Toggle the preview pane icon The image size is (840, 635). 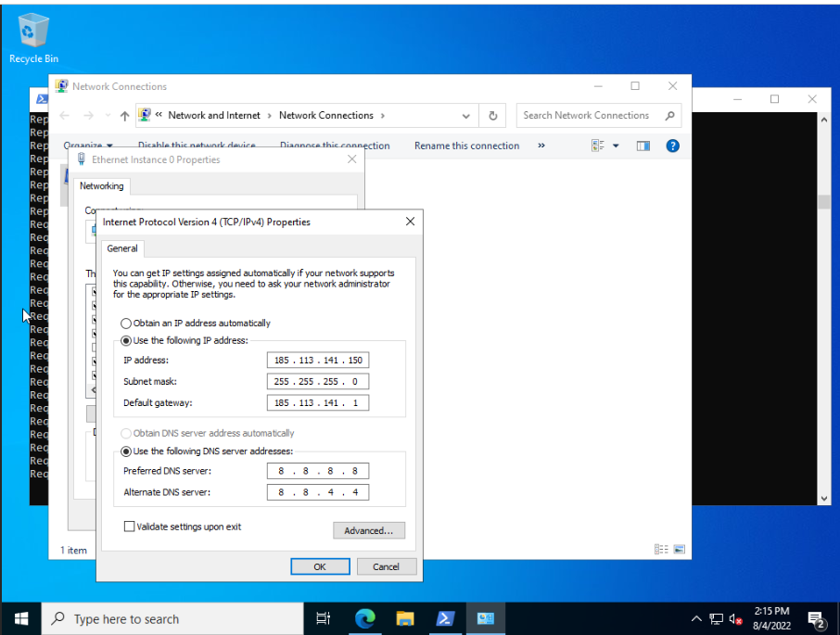643,146
